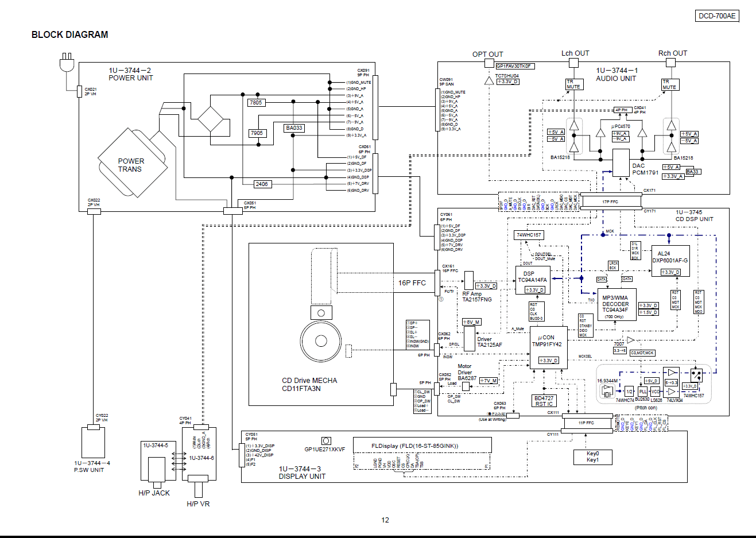
Task: Click the VCO block
Action: (656, 391)
